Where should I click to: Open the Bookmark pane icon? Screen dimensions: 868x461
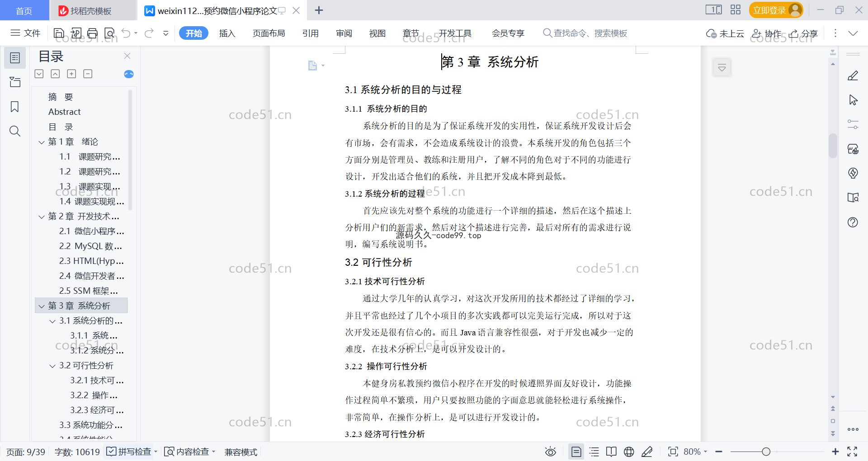[x=15, y=107]
